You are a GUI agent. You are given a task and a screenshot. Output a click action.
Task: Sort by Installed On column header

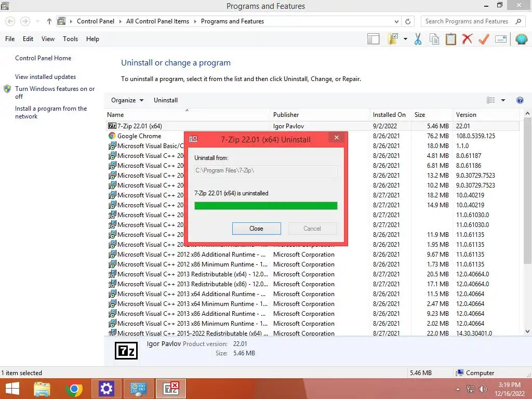[x=390, y=115]
